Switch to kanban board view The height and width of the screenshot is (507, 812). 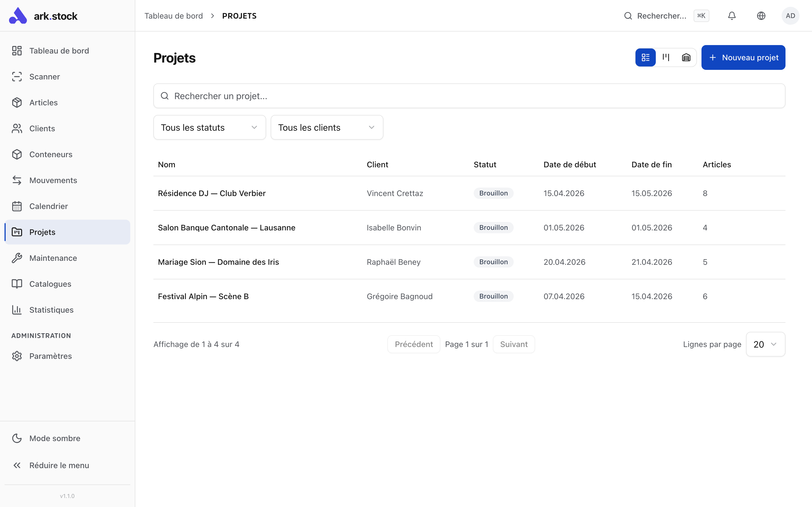666,57
